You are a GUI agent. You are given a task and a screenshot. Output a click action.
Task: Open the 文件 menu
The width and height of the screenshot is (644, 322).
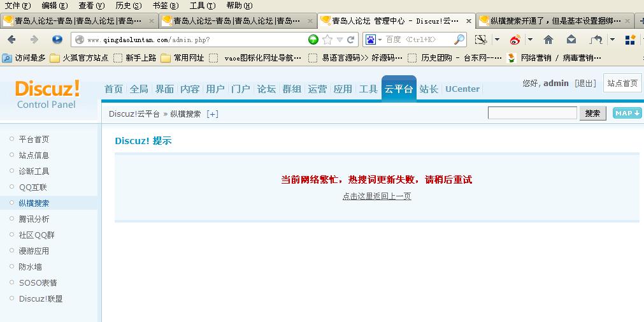pos(18,6)
